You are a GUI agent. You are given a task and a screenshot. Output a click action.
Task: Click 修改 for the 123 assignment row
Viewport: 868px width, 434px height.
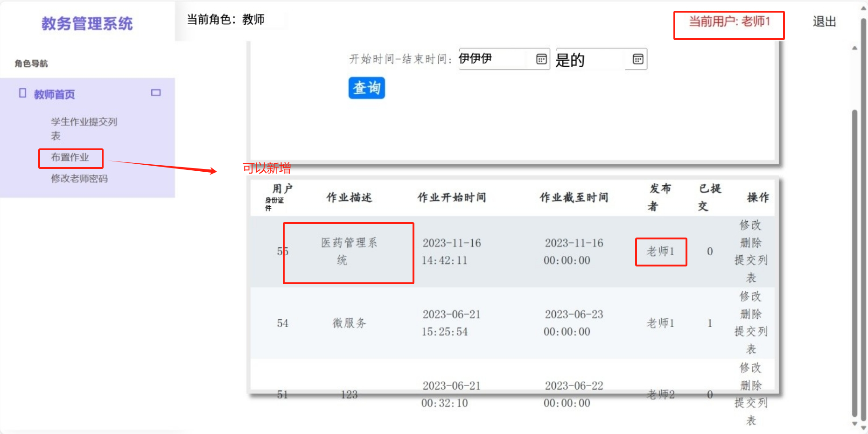(x=750, y=368)
